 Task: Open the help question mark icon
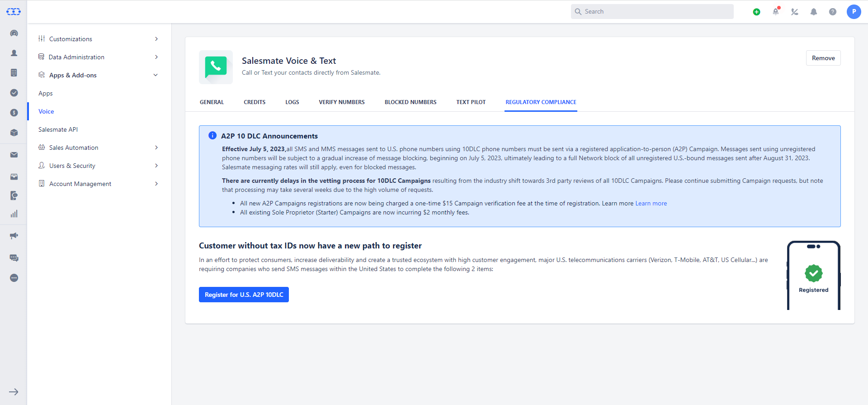(x=833, y=12)
